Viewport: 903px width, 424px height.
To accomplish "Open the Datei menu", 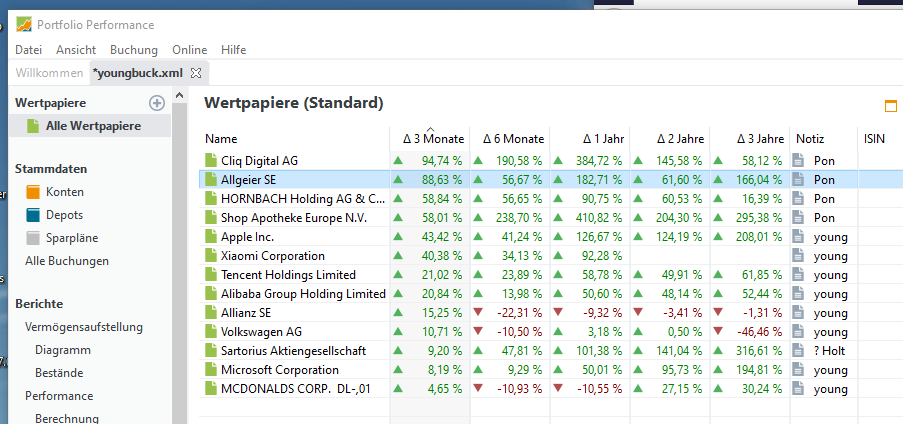I will coord(28,50).
